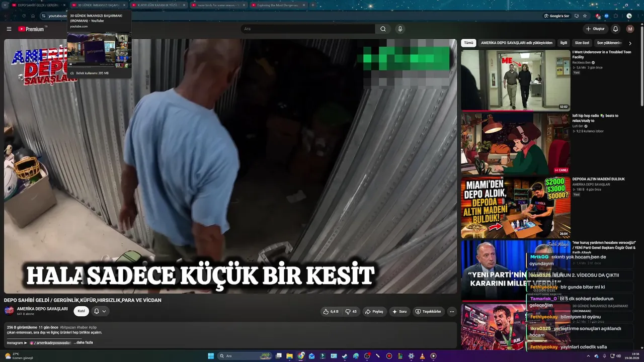This screenshot has width=644, height=362.
Task: Open 'DEPODA ALTIN MADENİ BULDUK' video thumbnail
Action: click(x=516, y=207)
